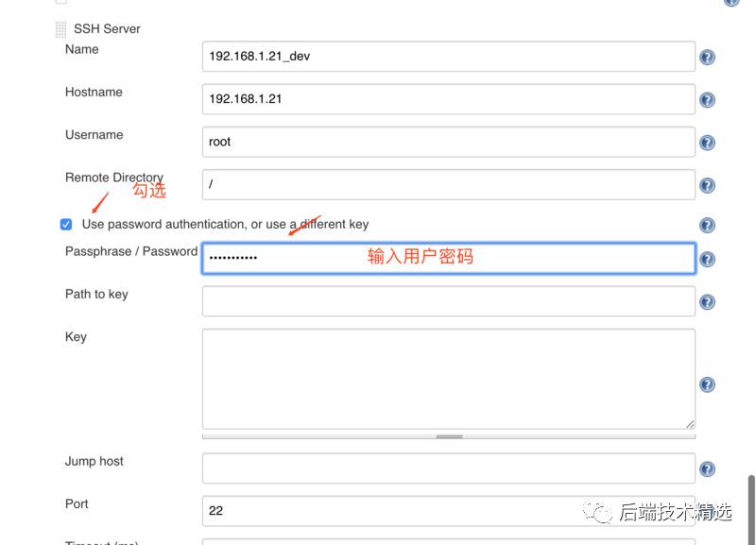The height and width of the screenshot is (545, 756).
Task: Click the page vertical scrollbar thumb
Action: 751,510
